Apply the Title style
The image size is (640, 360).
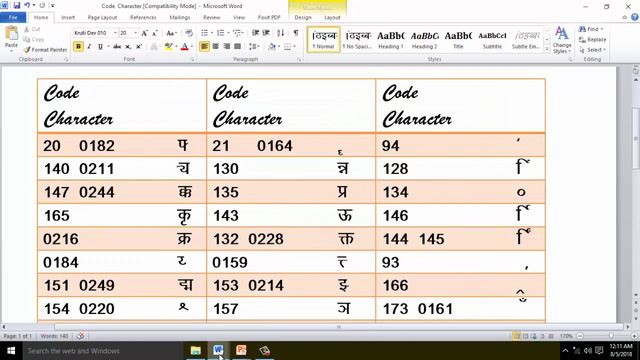[x=458, y=40]
